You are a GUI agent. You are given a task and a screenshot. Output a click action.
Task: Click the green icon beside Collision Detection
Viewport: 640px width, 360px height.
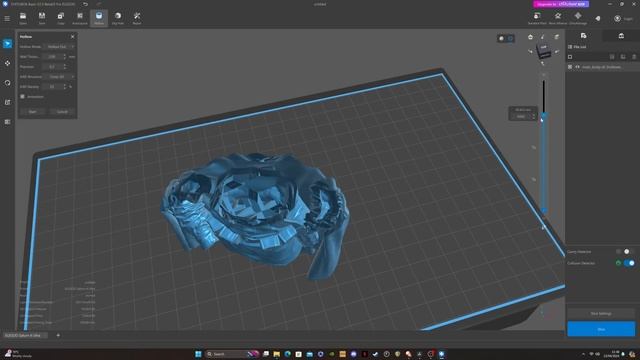point(618,263)
